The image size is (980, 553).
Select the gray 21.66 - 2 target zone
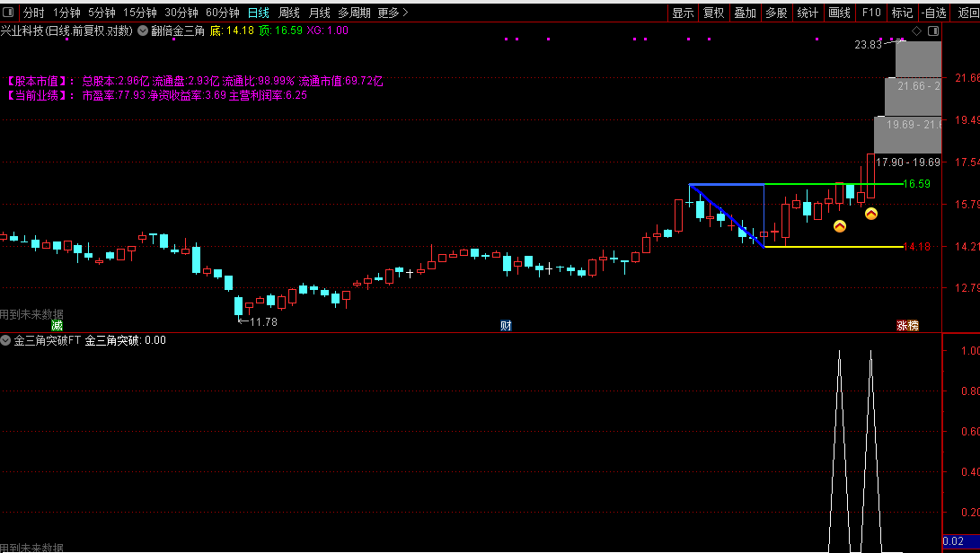914,96
